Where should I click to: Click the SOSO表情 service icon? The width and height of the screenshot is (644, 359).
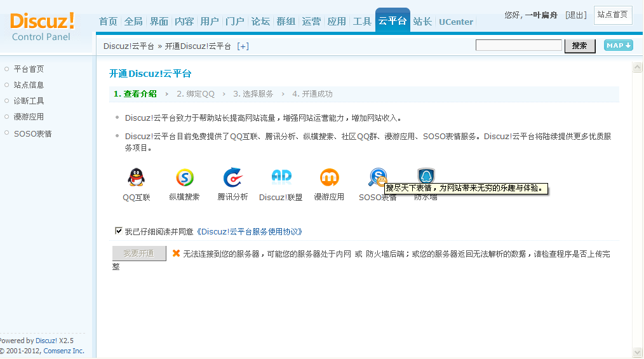377,177
